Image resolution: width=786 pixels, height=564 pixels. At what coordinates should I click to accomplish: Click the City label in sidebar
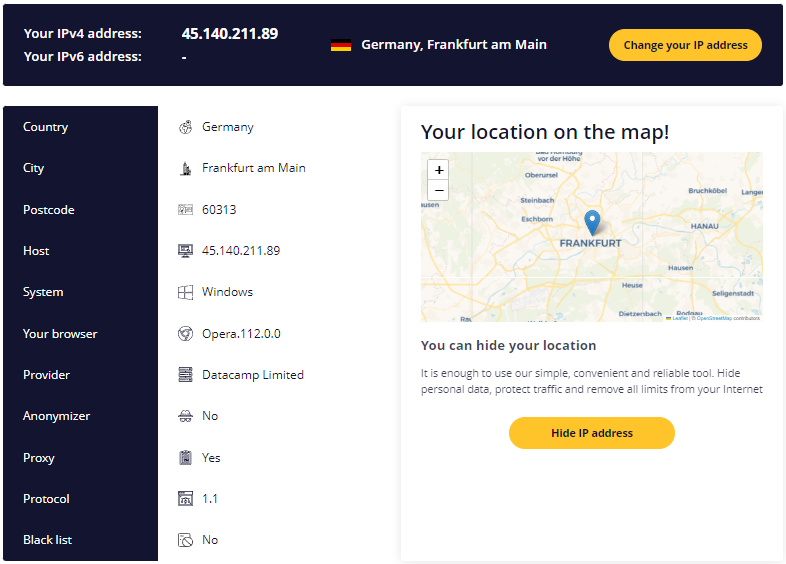tap(34, 168)
